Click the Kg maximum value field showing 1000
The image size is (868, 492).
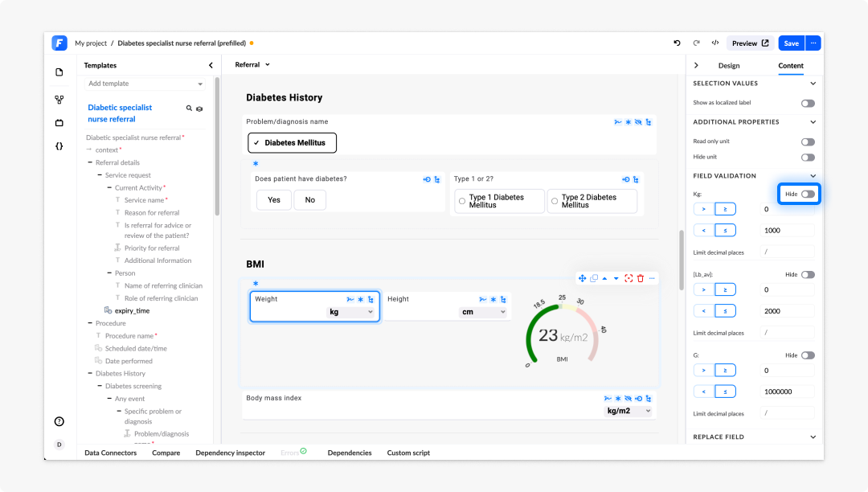click(787, 230)
